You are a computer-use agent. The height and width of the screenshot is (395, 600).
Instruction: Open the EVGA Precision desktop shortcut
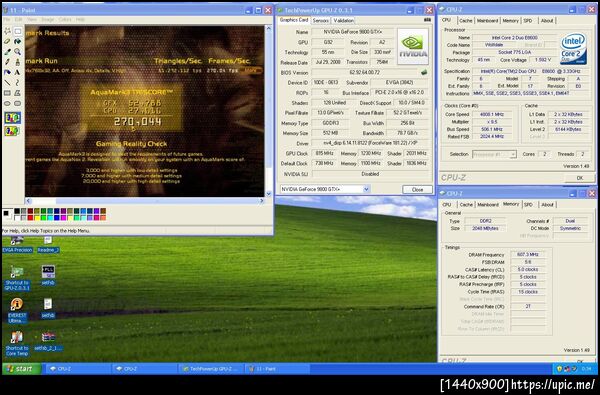click(x=17, y=245)
